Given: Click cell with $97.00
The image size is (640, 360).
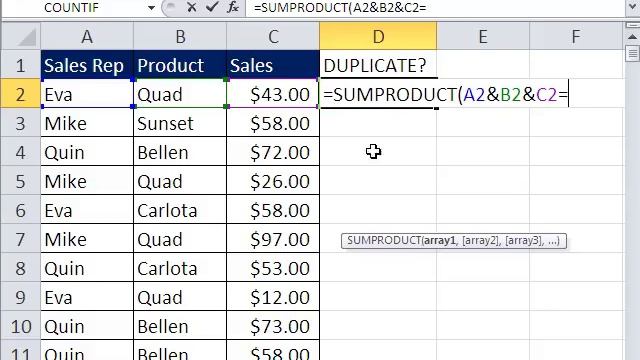Looking at the screenshot, I should pos(273,239).
